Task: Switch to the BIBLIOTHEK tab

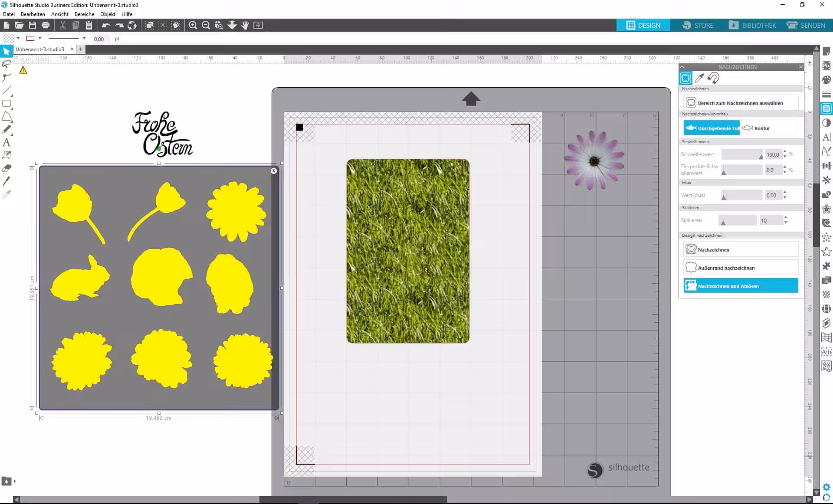Action: point(753,25)
